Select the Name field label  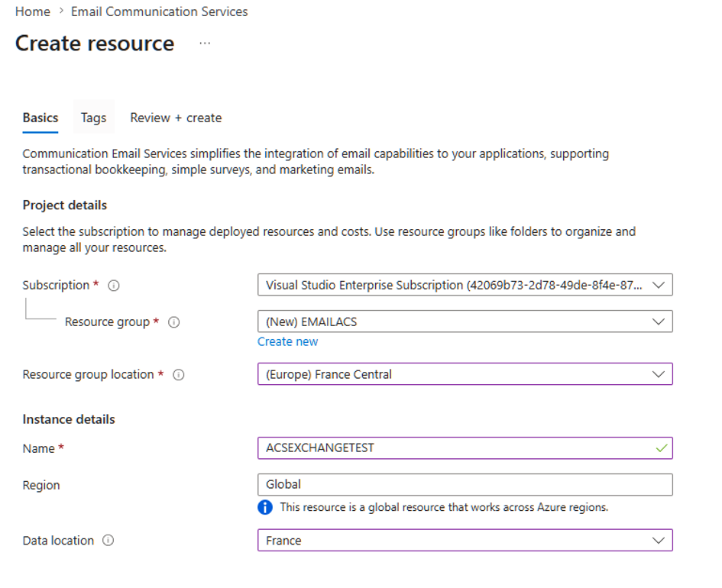(x=38, y=448)
